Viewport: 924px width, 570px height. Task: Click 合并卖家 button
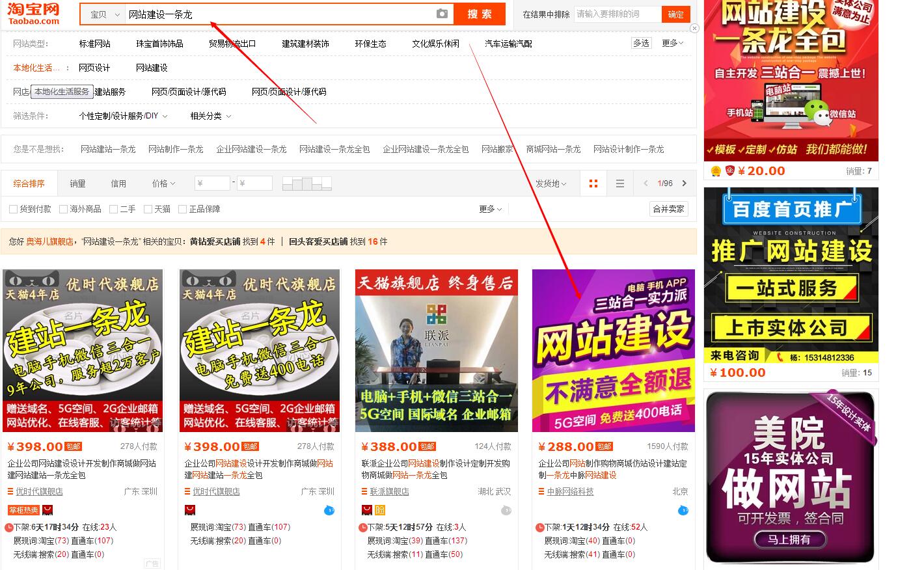(669, 209)
